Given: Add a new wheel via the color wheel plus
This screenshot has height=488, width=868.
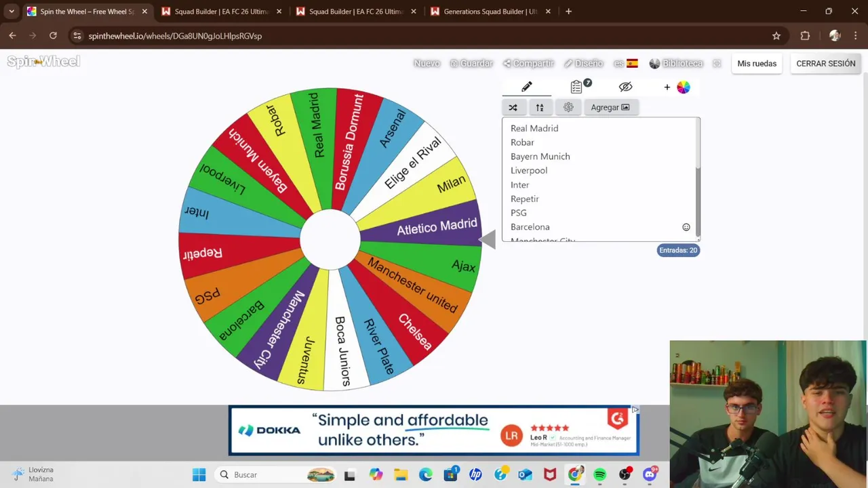Looking at the screenshot, I should tap(677, 87).
